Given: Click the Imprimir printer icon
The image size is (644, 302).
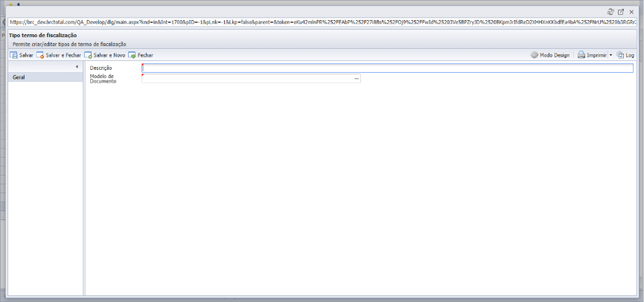Looking at the screenshot, I should point(581,55).
